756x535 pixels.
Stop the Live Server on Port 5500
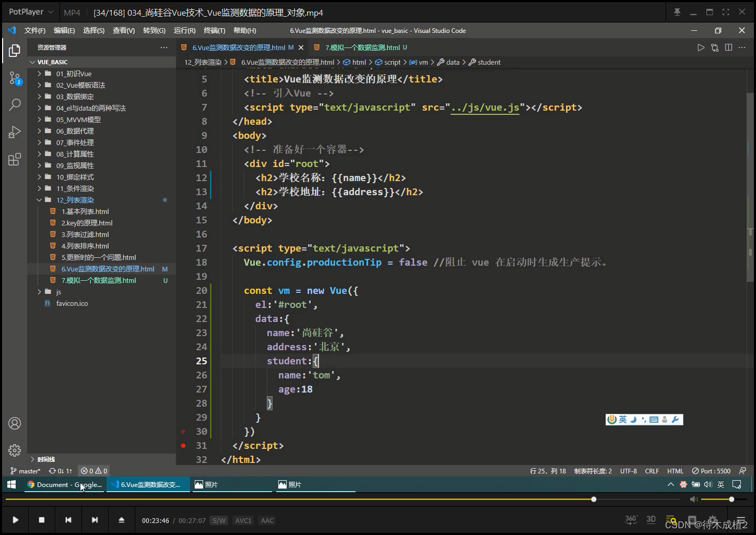(711, 471)
